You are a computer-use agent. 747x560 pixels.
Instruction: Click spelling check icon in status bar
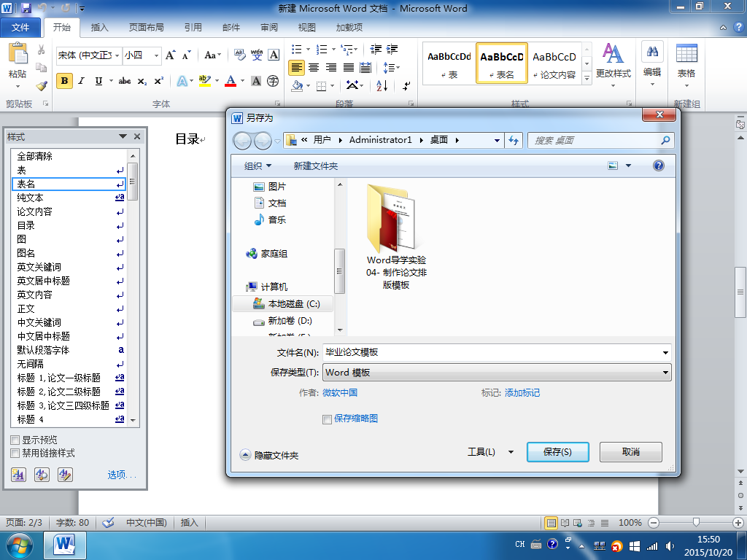tap(108, 522)
